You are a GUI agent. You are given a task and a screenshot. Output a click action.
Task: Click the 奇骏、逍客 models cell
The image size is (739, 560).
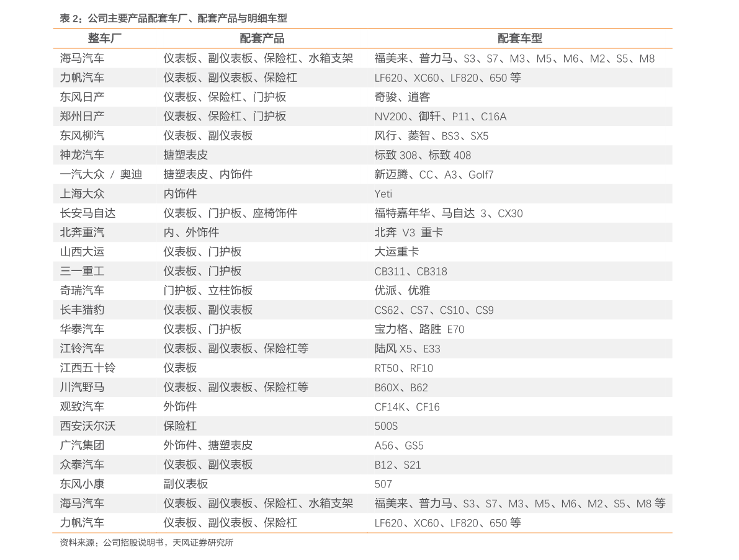click(402, 97)
